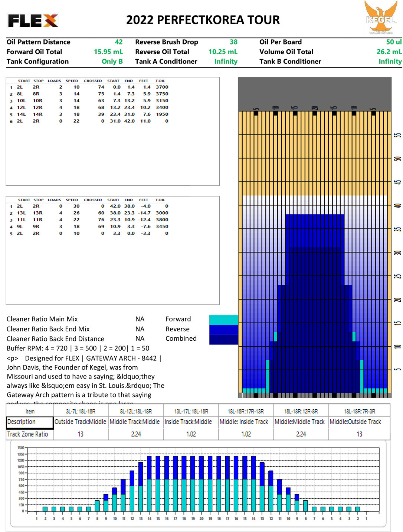Click Oil Per Board value '50 ul'
This screenshot has height=532, width=403.
(394, 42)
